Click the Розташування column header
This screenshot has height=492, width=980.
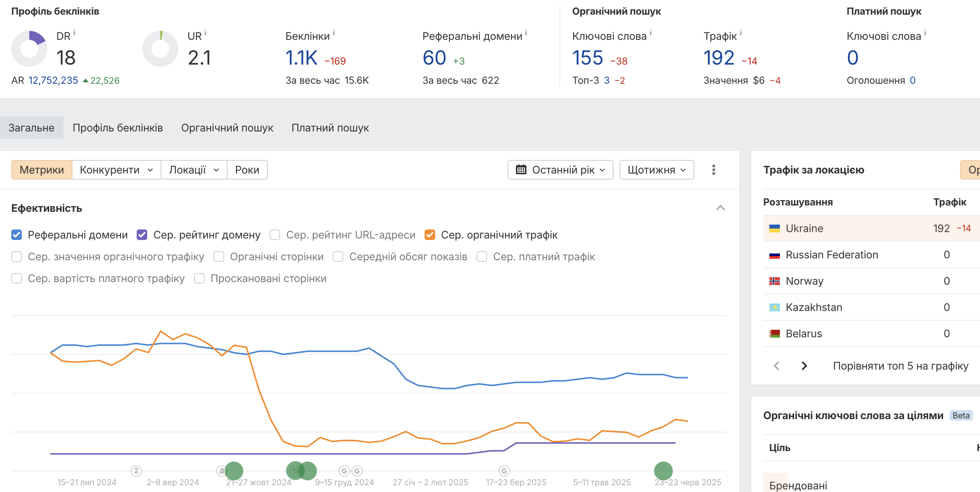click(x=798, y=202)
